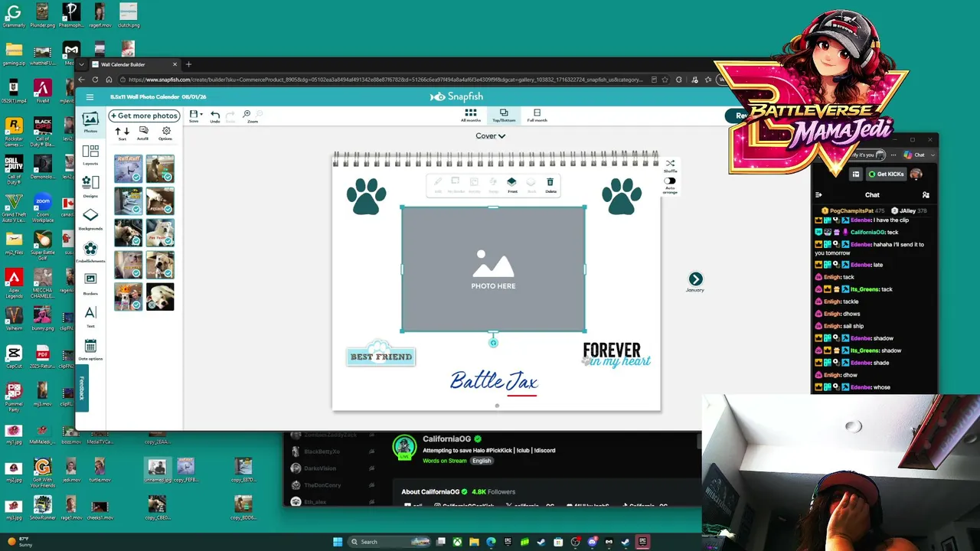Click the Sort photos icon

point(122,133)
